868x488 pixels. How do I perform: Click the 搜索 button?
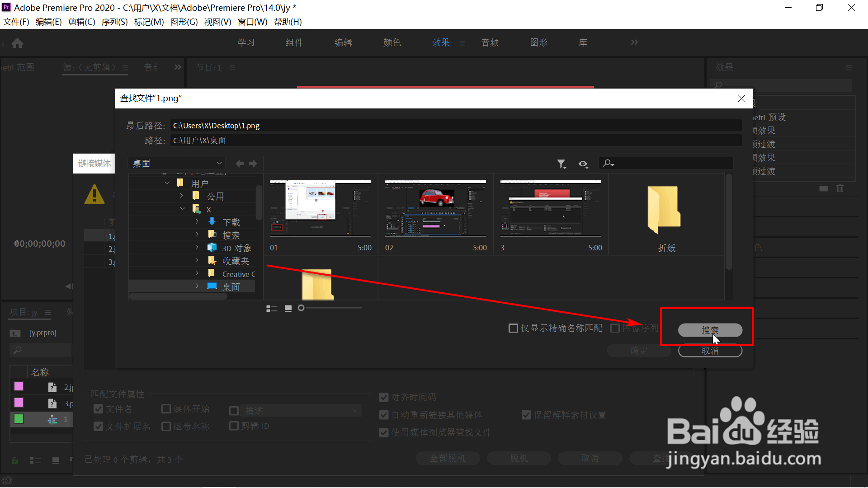pos(710,330)
